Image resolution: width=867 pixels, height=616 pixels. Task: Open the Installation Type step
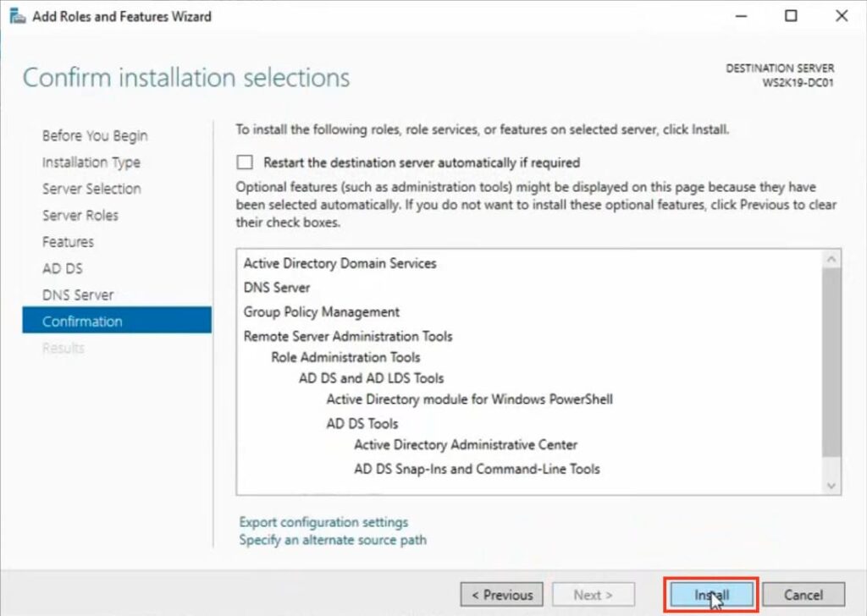pos(91,162)
